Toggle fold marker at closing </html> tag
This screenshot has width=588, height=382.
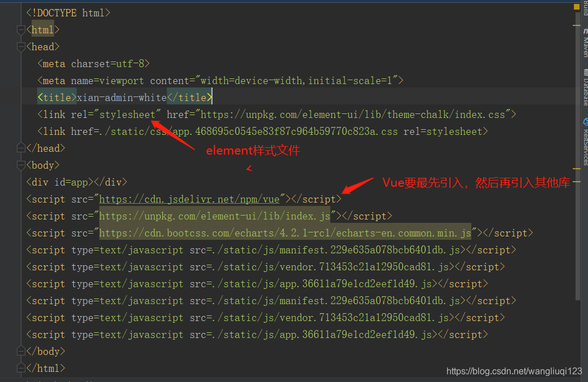pos(21,368)
